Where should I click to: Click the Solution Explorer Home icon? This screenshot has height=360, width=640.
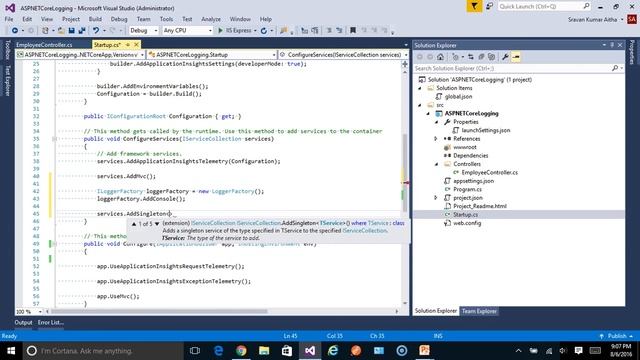click(440, 57)
